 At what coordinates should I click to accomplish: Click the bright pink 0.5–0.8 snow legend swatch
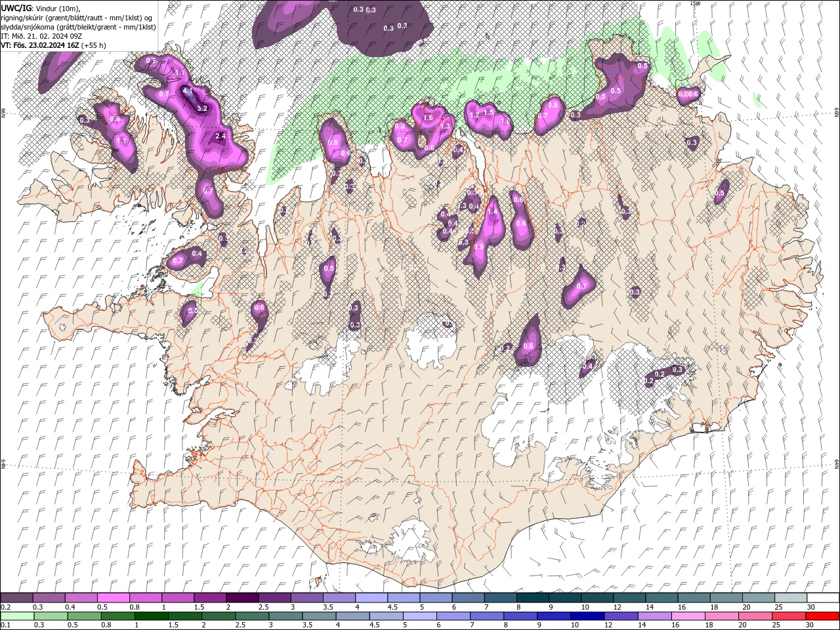(114, 598)
